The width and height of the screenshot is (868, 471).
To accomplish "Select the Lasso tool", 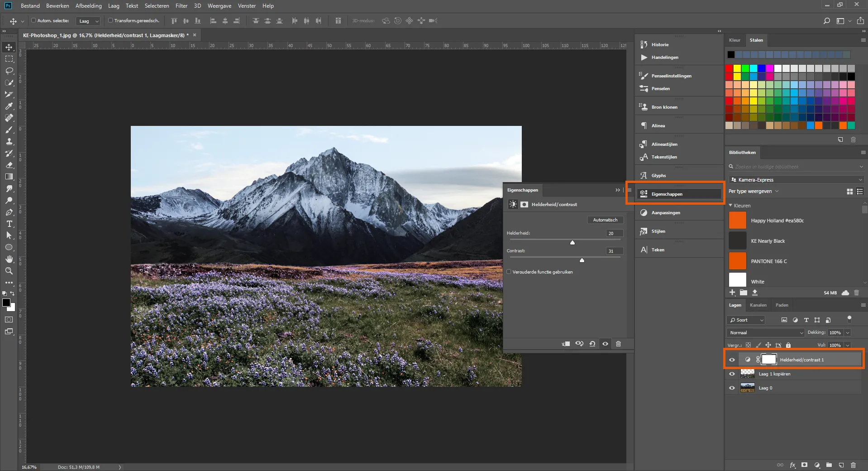I will tap(9, 71).
